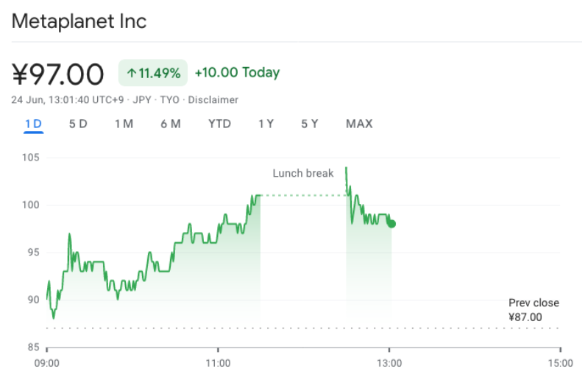This screenshot has height=377, width=588.
Task: Select the 5 Y range tab
Action: point(309,124)
